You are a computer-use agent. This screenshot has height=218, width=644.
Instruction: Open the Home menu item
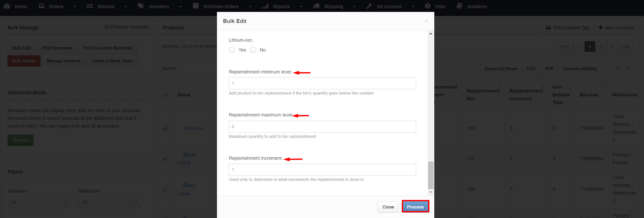21,6
